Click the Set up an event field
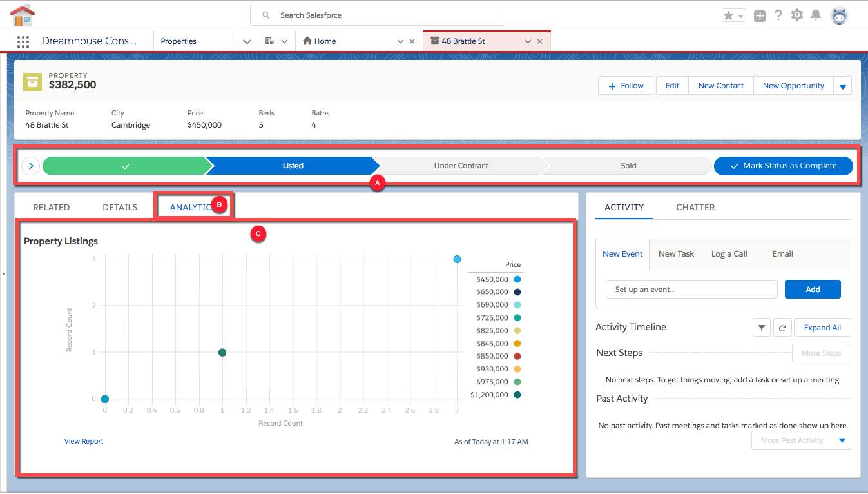868x494 pixels. (691, 290)
